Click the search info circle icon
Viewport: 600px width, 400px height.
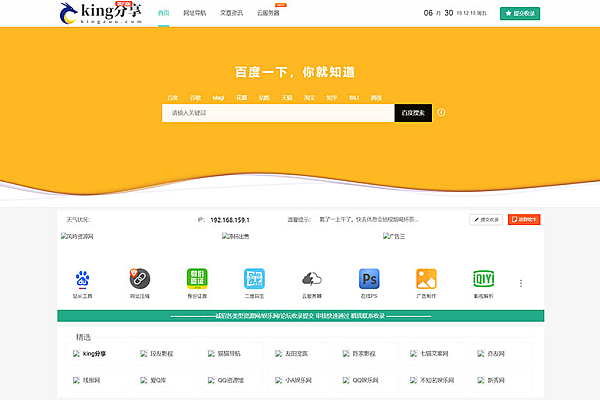(x=441, y=113)
